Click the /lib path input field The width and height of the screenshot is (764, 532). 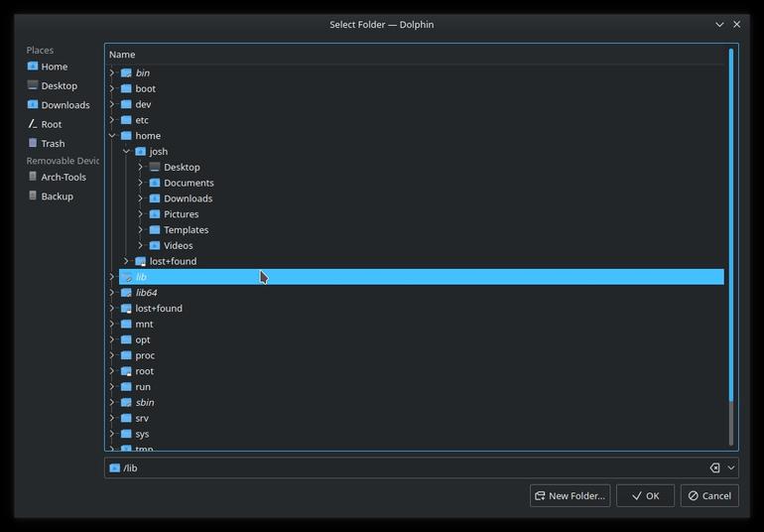pyautogui.click(x=407, y=467)
